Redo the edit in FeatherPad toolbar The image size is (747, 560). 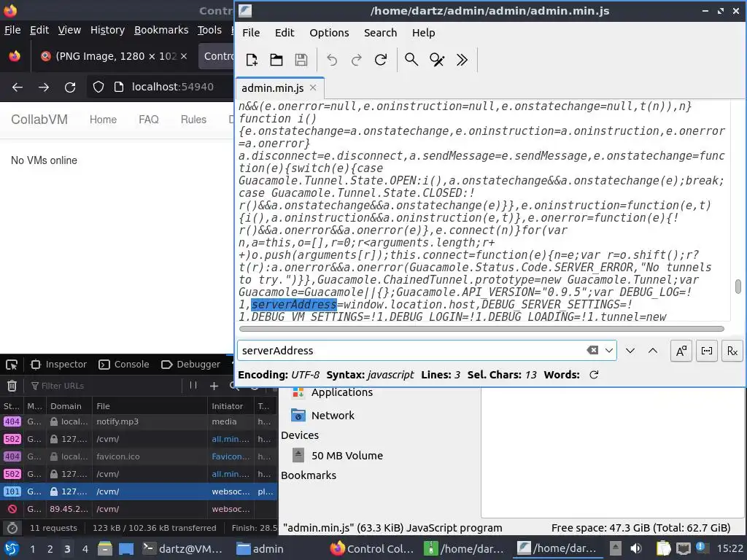point(356,60)
